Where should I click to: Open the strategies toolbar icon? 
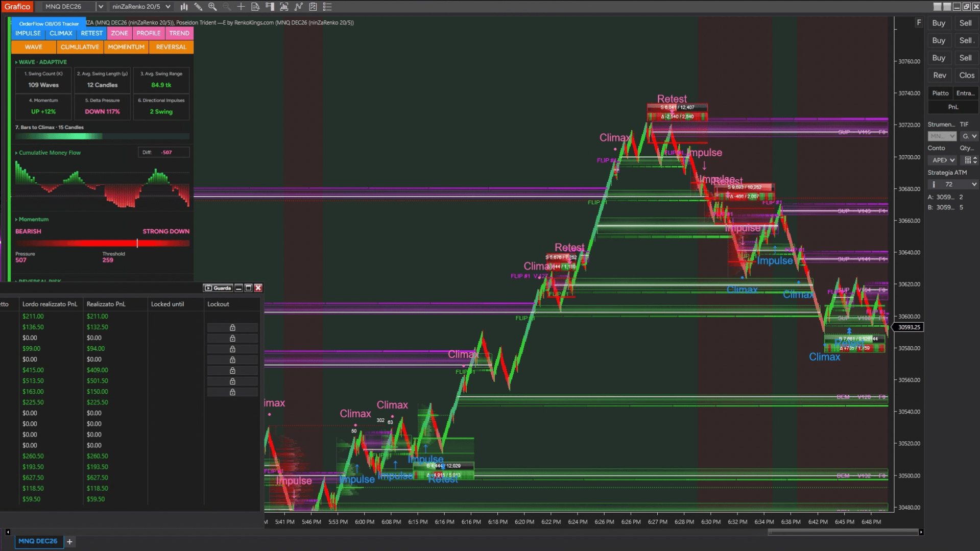click(x=313, y=7)
